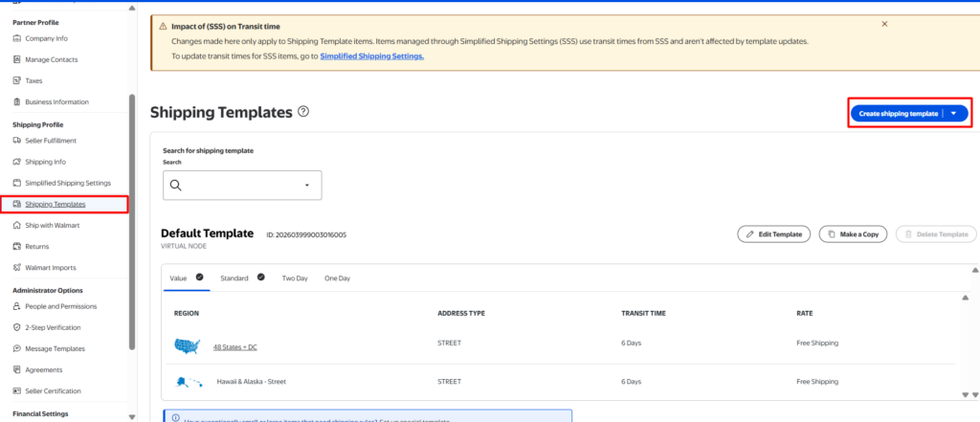Click the TRANSIT TIME column header

642,313
